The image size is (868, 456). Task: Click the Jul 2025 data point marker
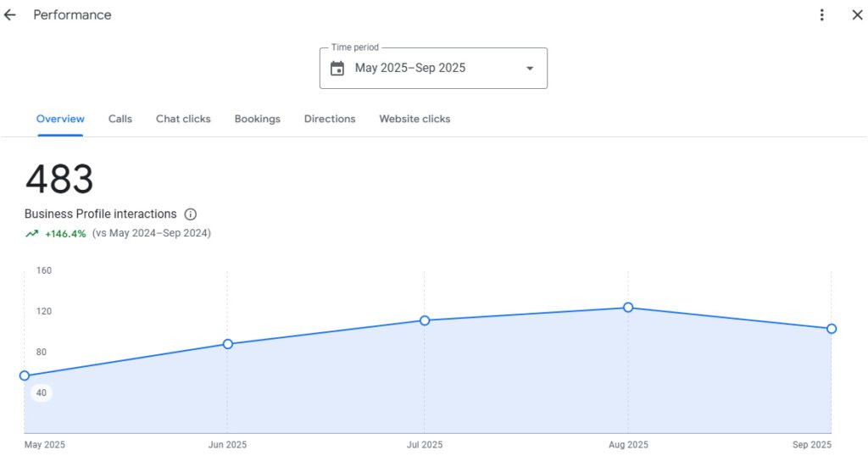[425, 320]
